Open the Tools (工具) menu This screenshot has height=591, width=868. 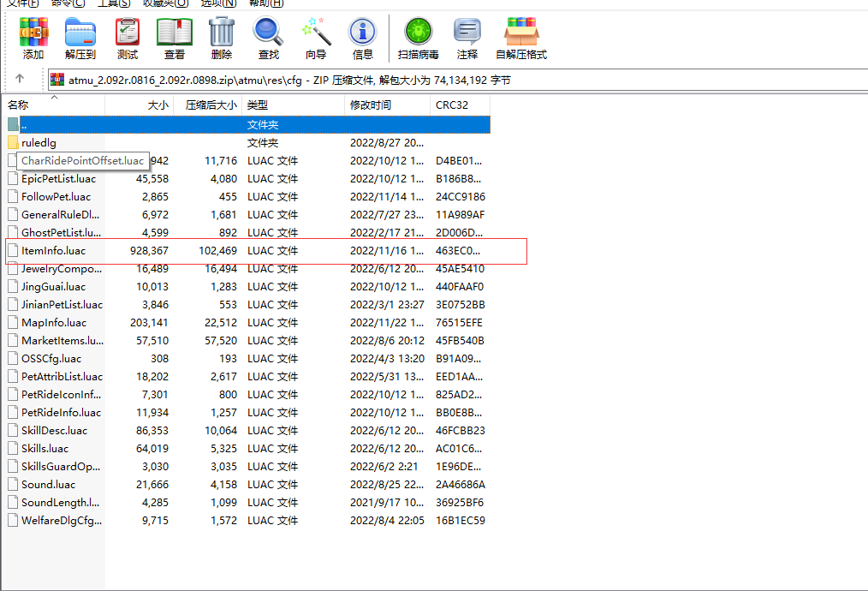point(114,3)
